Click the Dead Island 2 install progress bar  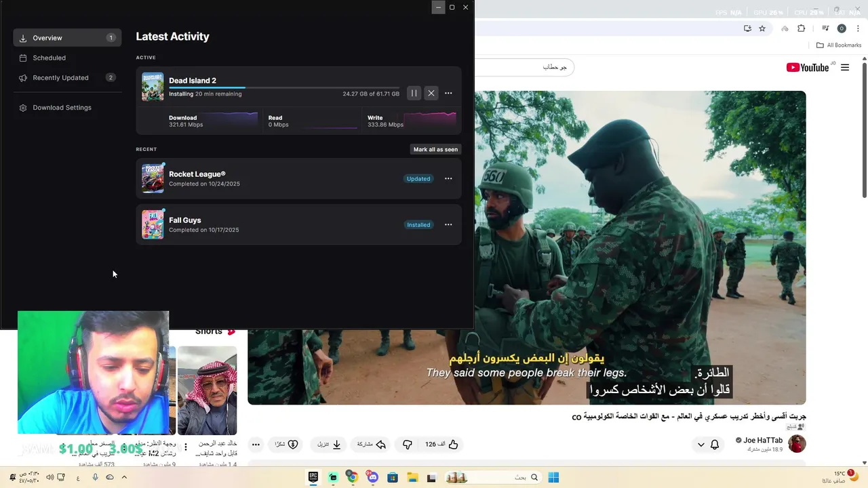tap(284, 87)
